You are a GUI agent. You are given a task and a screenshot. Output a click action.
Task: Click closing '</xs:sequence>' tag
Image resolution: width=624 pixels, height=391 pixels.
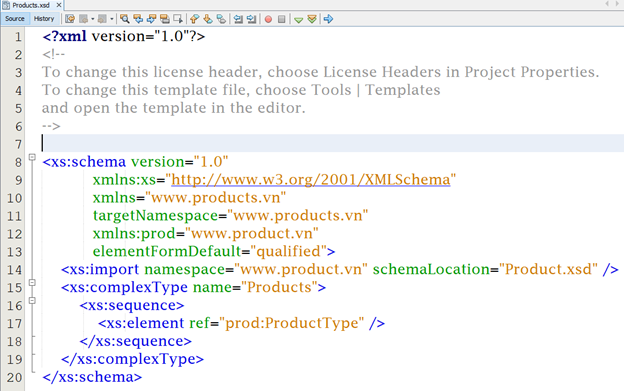pyautogui.click(x=135, y=341)
